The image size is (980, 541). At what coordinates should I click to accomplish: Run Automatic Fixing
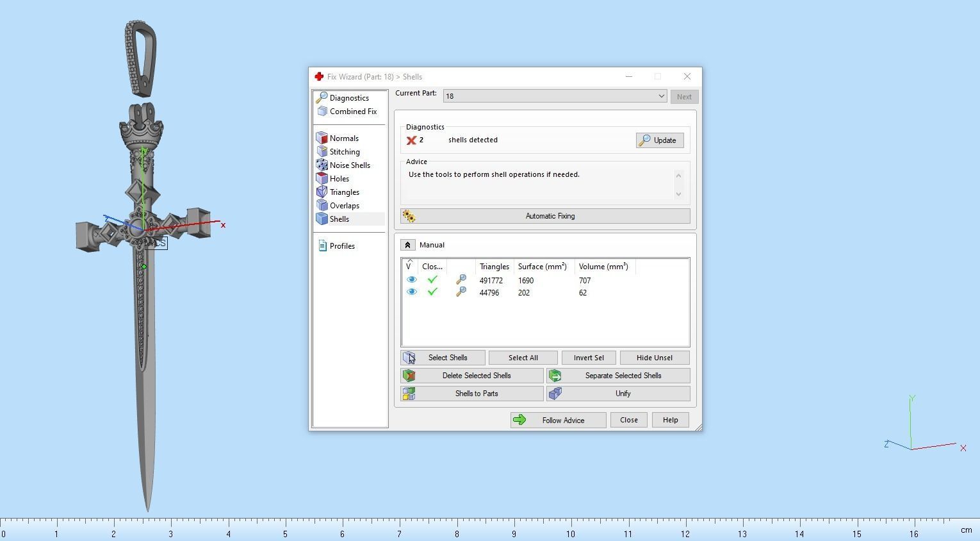pyautogui.click(x=545, y=216)
